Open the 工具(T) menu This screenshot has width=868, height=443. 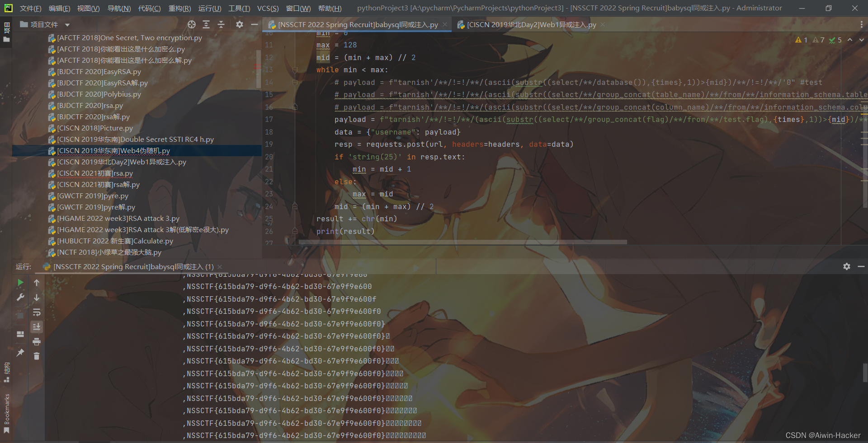click(x=239, y=8)
